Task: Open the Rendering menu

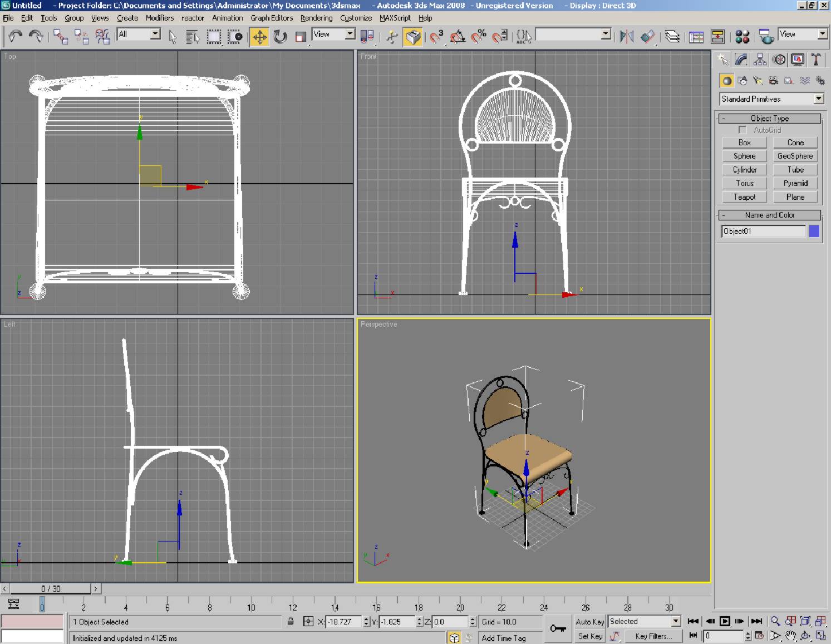Action: point(316,18)
